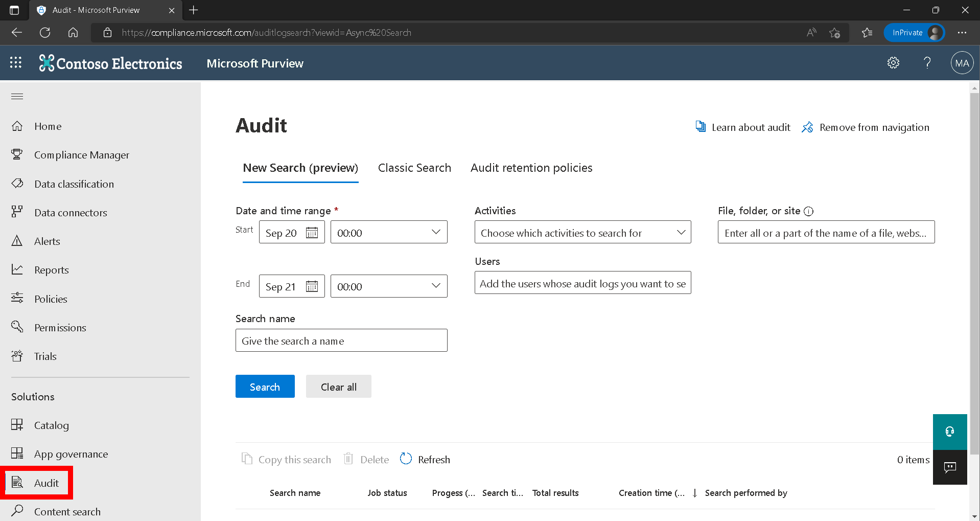
Task: Click the blue Search button
Action: point(265,387)
